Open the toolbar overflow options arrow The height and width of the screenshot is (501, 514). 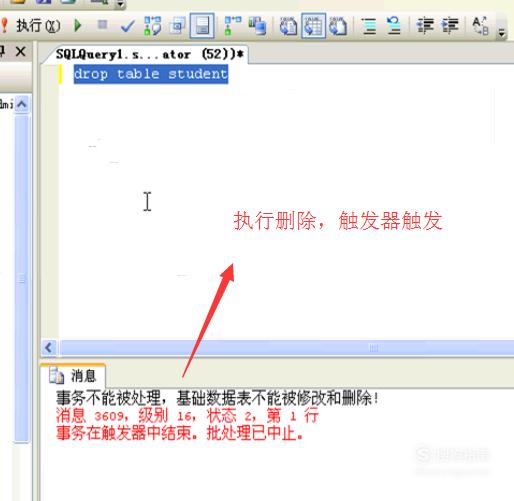(x=501, y=33)
